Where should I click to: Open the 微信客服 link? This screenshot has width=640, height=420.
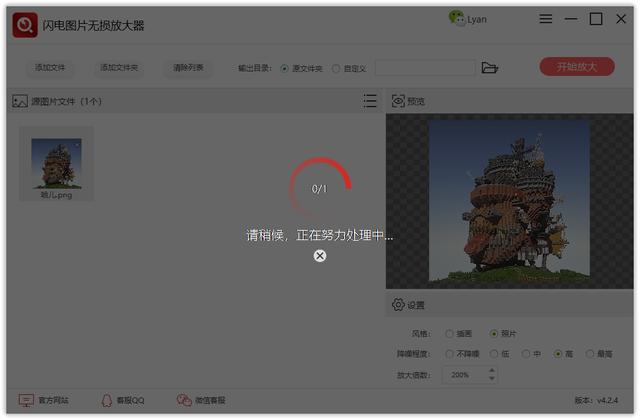[x=210, y=400]
